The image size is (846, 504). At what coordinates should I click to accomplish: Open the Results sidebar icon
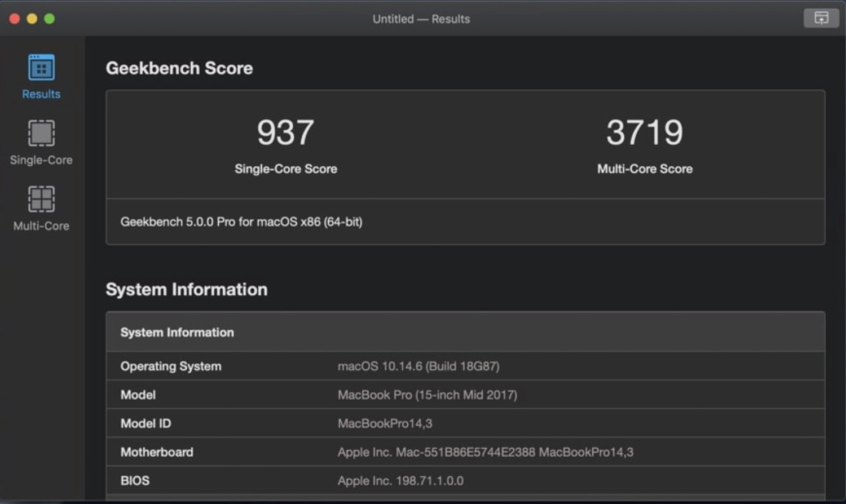[x=41, y=68]
